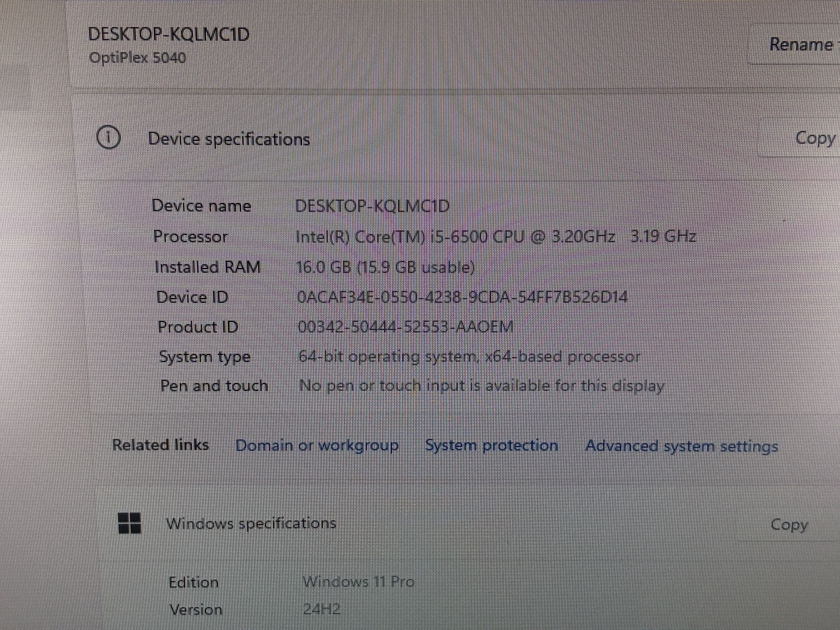Click the Version label
The width and height of the screenshot is (840, 630).
click(x=196, y=610)
